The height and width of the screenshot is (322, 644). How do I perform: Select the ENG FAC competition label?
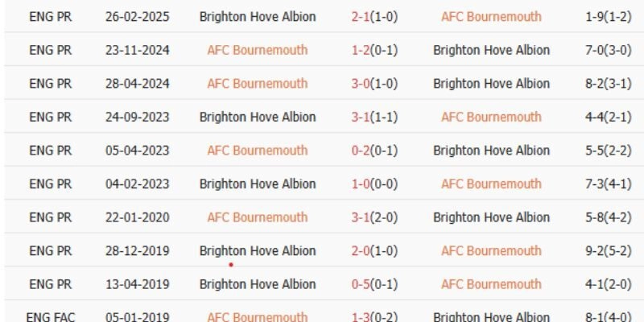click(50, 316)
